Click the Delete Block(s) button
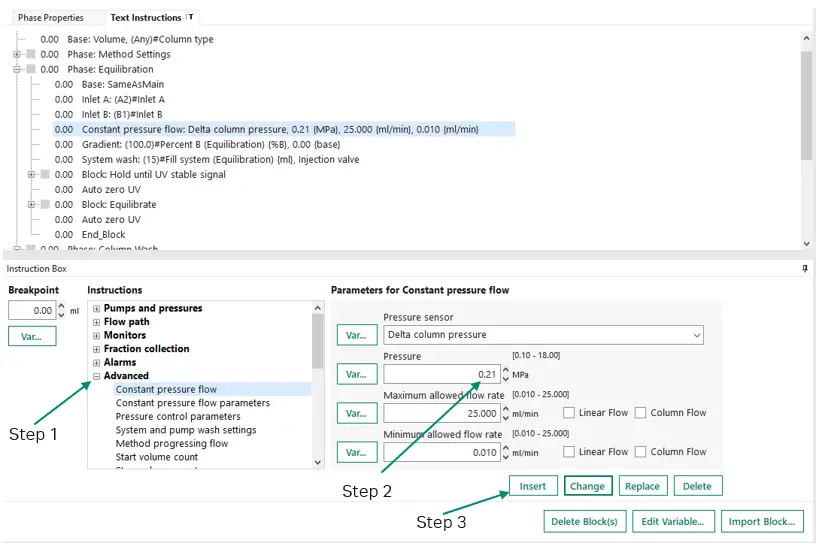The image size is (823, 549). point(584,521)
